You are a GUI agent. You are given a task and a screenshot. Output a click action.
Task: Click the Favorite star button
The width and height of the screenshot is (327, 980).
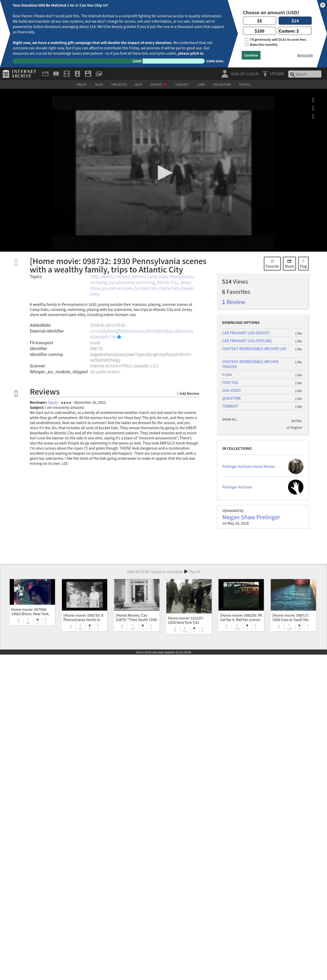272,263
